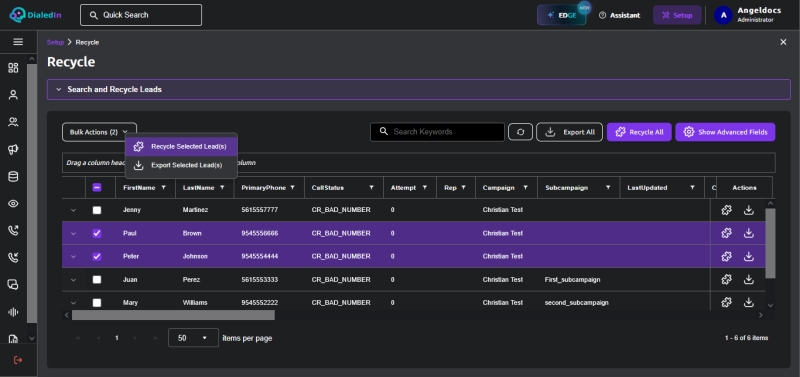Recycle the Mary Williams lead via row icon
This screenshot has height=377, width=800.
727,303
